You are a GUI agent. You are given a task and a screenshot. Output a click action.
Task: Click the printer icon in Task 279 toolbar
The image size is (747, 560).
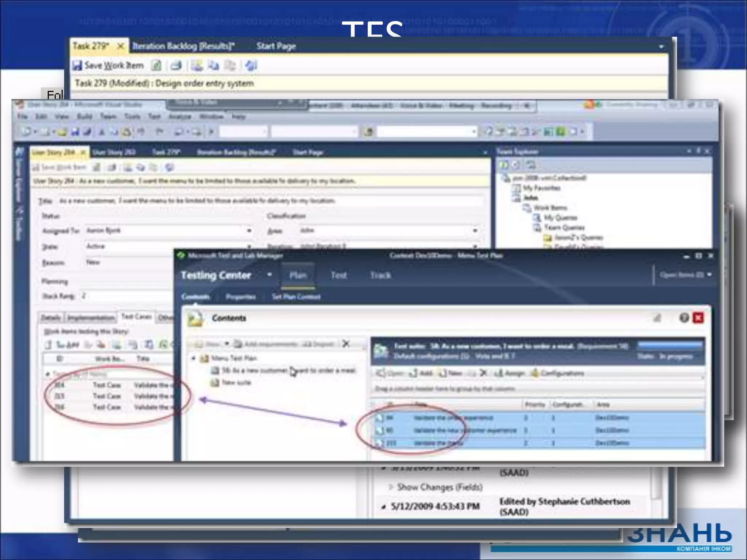[x=176, y=66]
